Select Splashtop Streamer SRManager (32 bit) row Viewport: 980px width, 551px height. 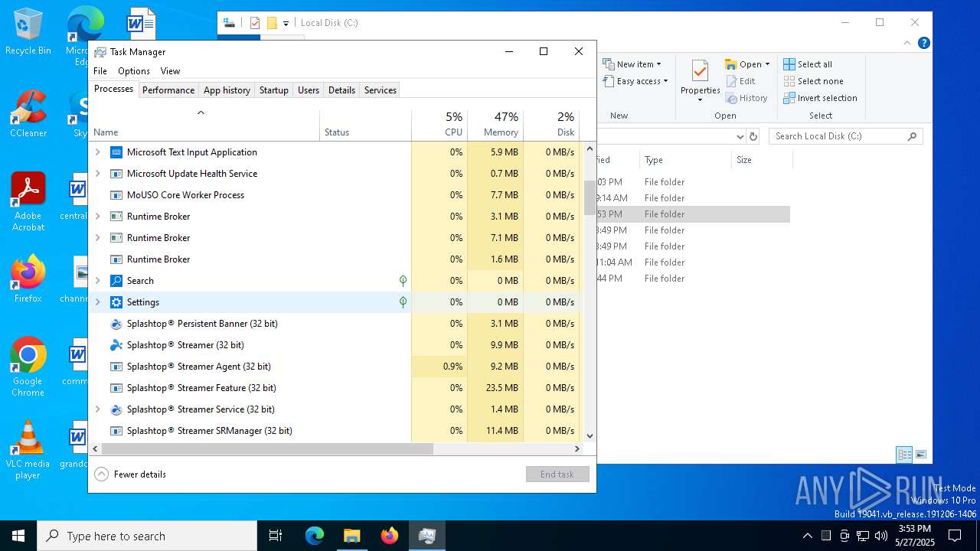pos(335,431)
